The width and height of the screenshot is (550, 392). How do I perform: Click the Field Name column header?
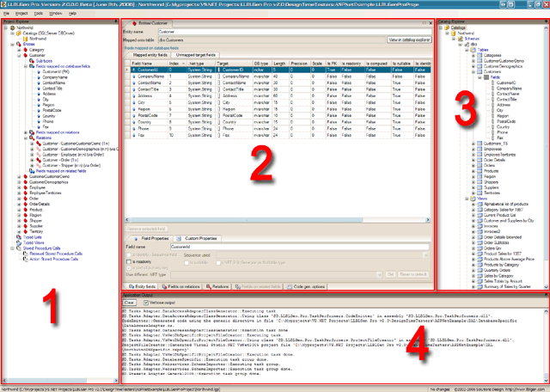click(x=149, y=64)
